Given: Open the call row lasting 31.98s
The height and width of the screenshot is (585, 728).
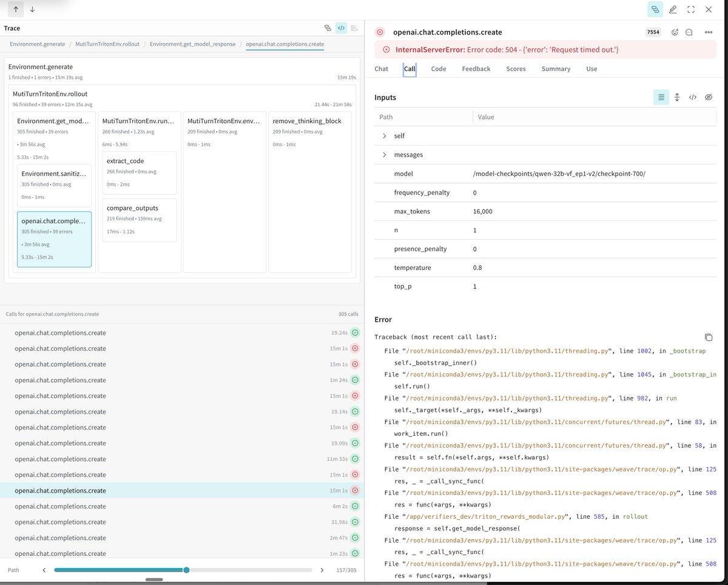Looking at the screenshot, I should tap(182, 522).
